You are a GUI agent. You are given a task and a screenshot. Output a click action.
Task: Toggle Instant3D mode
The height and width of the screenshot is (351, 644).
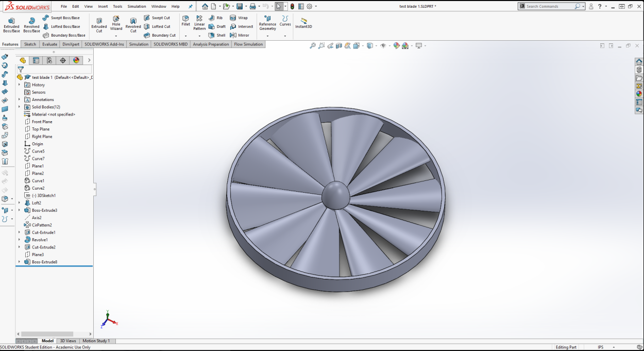tap(303, 23)
